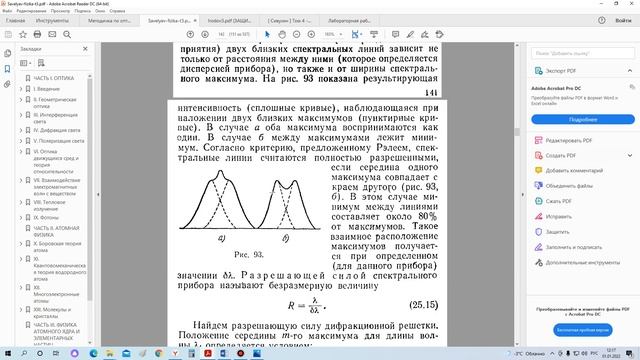The width and height of the screenshot is (640, 360).
Task: Click the blue Подробнее button
Action: click(x=583, y=119)
